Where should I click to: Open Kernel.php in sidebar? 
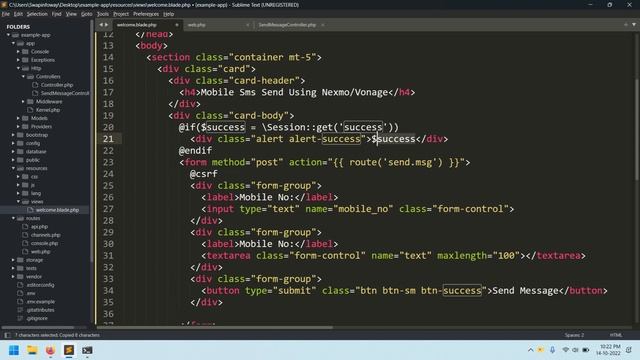pos(47,110)
